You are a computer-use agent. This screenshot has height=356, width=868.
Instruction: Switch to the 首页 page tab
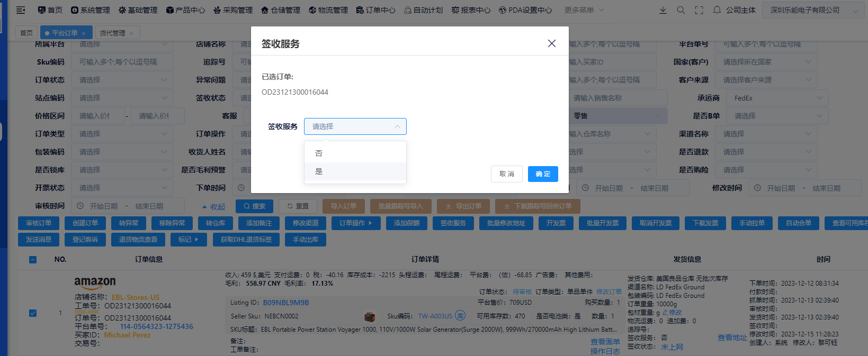pos(26,33)
